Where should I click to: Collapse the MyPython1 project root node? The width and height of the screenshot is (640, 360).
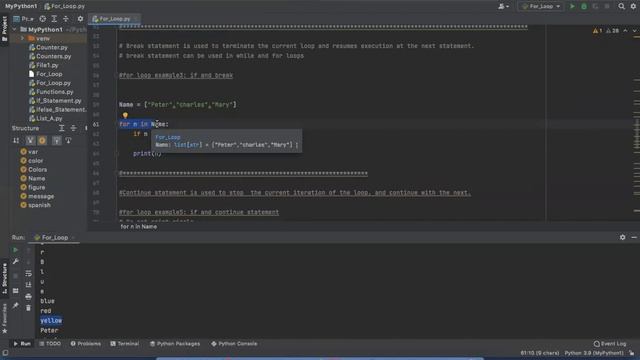coord(15,29)
